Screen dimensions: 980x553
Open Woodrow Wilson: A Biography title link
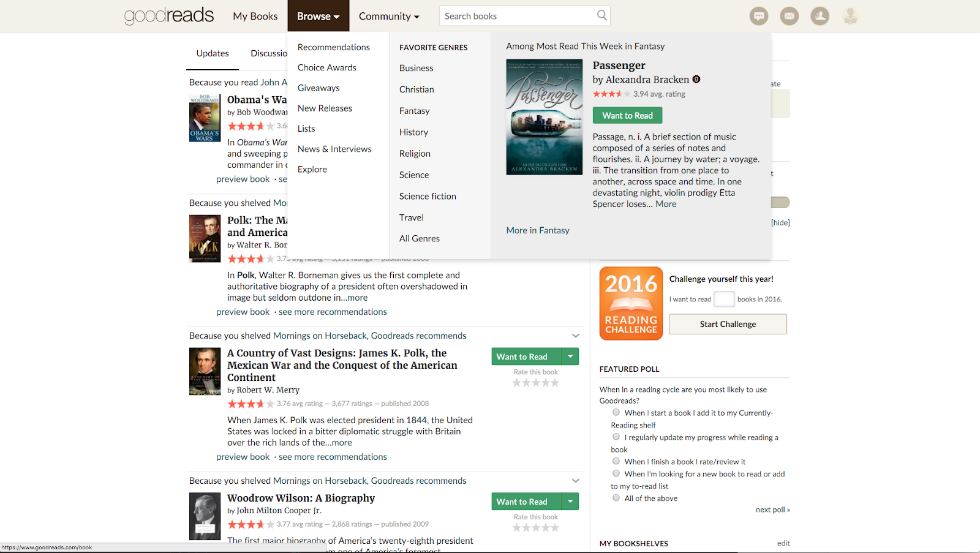[x=301, y=498]
